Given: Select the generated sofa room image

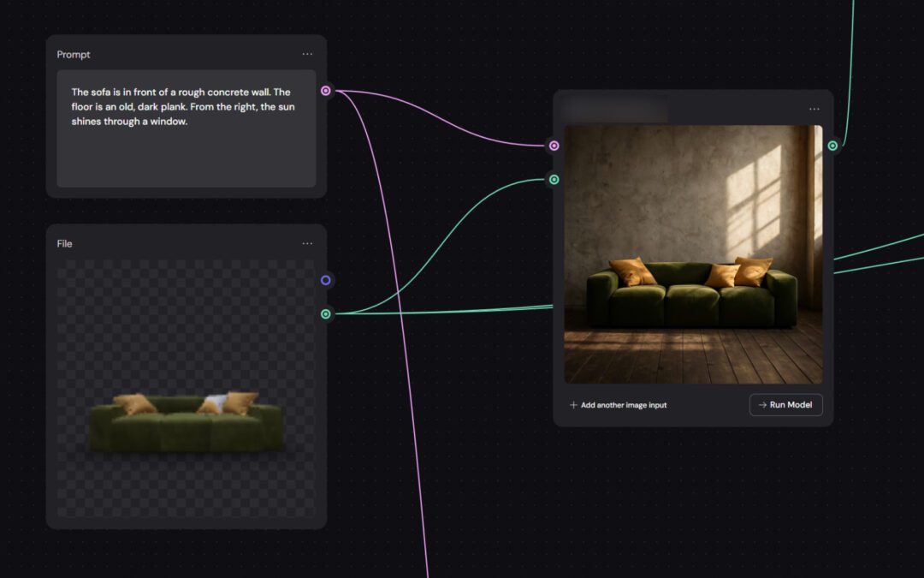Looking at the screenshot, I should (x=693, y=254).
